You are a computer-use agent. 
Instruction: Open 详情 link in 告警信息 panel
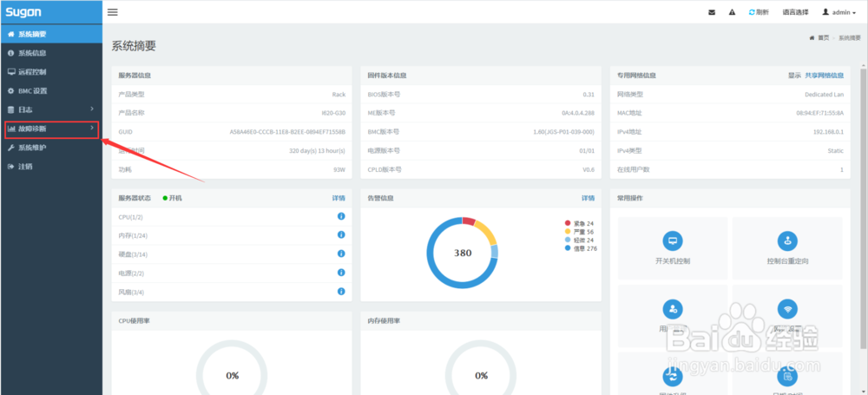click(588, 198)
